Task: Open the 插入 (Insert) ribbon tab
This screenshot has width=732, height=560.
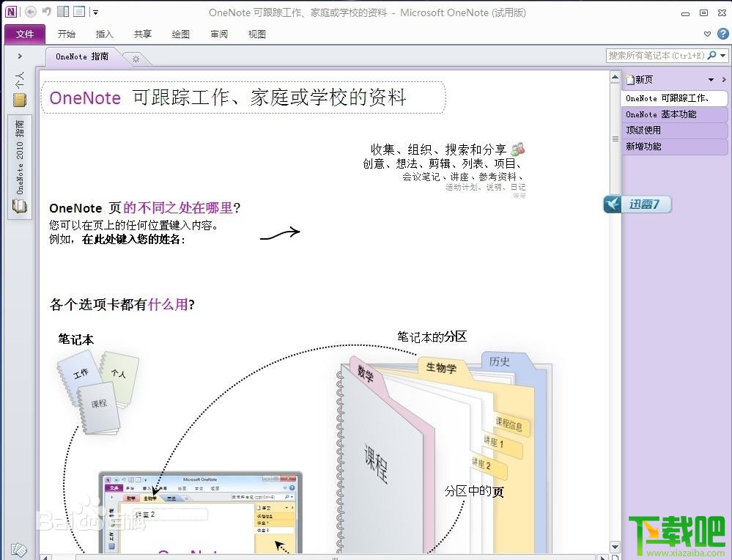Action: 104,34
